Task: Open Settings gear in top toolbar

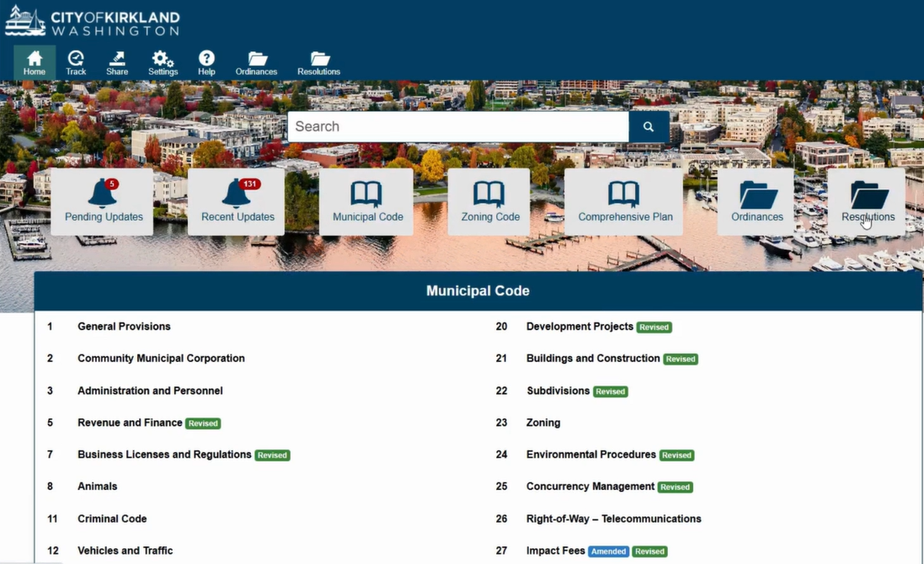Action: 163,63
